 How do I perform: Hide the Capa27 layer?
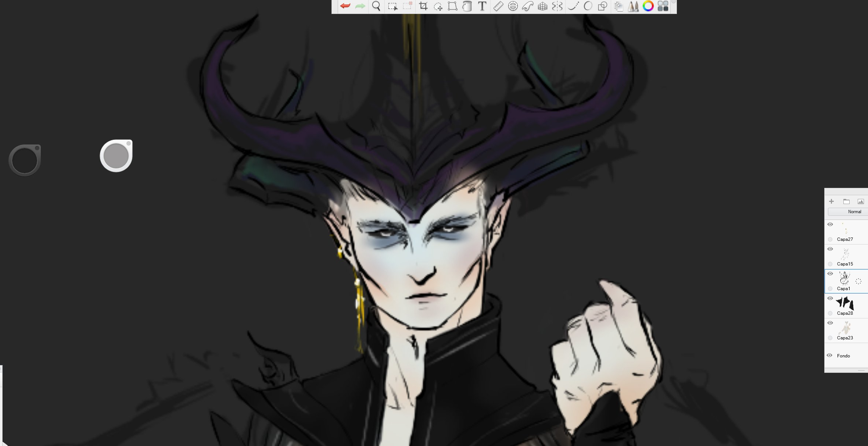[830, 224]
